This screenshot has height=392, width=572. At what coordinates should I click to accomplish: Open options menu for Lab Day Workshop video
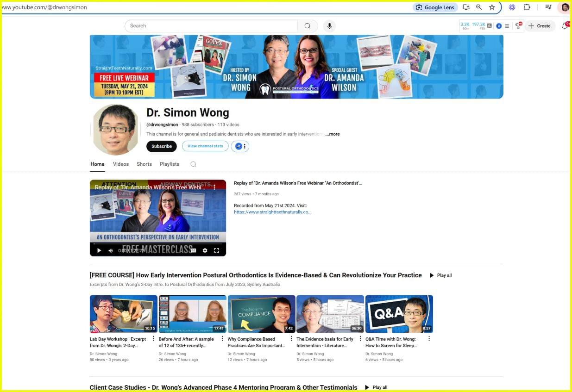point(153,339)
